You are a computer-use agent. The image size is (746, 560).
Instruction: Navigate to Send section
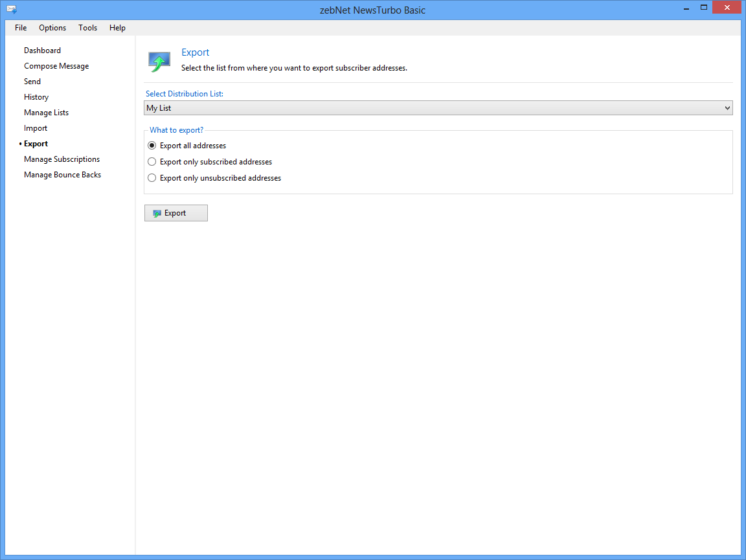pyautogui.click(x=32, y=82)
